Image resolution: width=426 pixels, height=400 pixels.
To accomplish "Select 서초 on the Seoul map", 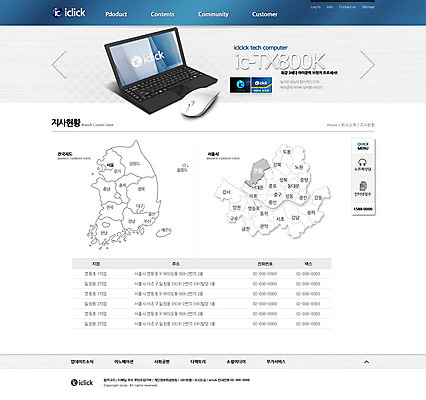I will pyautogui.click(x=280, y=219).
